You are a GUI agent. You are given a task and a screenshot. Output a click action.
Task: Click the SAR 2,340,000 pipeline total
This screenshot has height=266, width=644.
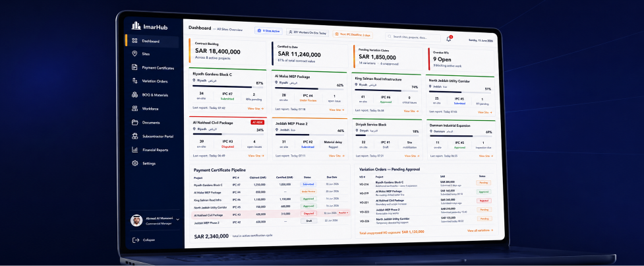click(211, 236)
